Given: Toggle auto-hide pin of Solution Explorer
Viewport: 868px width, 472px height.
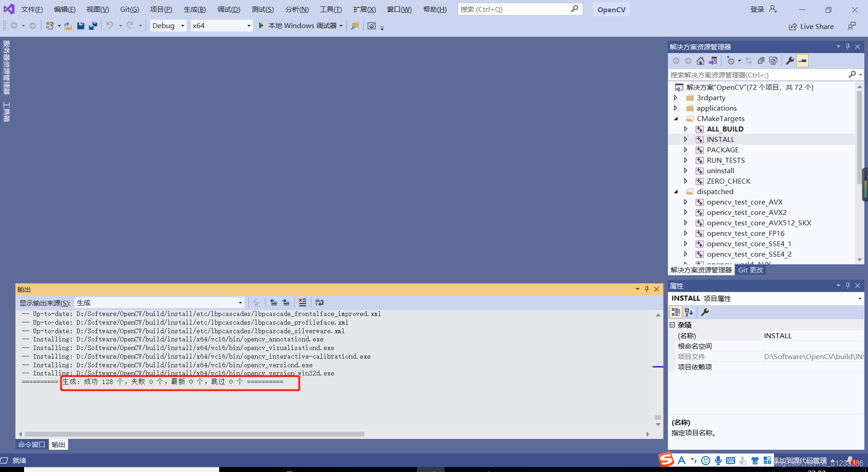Looking at the screenshot, I should point(848,46).
